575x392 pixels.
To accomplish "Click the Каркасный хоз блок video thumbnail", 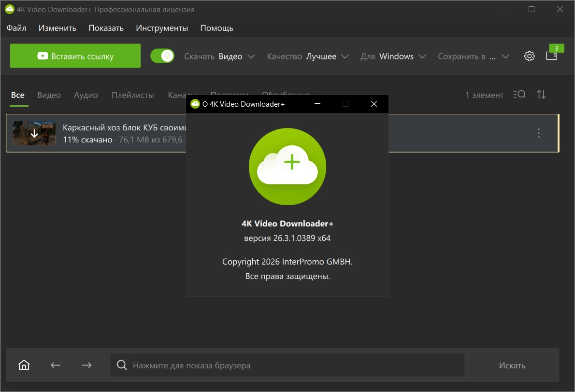I will click(x=34, y=133).
